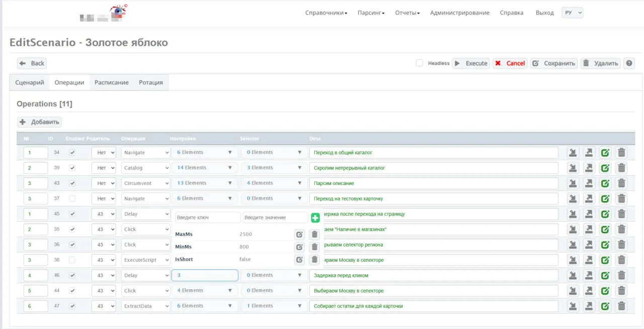The width and height of the screenshot is (644, 329).
Task: Open the help question mark icon
Action: (x=629, y=63)
